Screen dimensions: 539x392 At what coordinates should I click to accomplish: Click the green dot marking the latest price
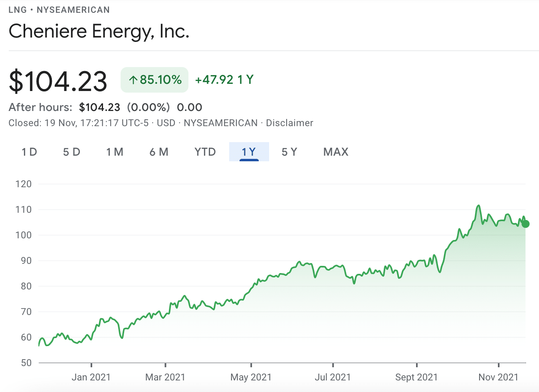point(525,224)
